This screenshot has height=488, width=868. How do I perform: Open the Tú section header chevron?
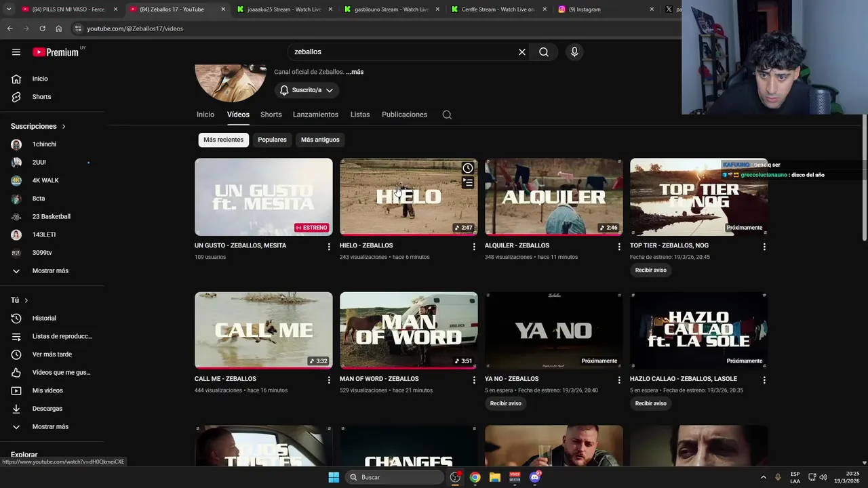26,300
